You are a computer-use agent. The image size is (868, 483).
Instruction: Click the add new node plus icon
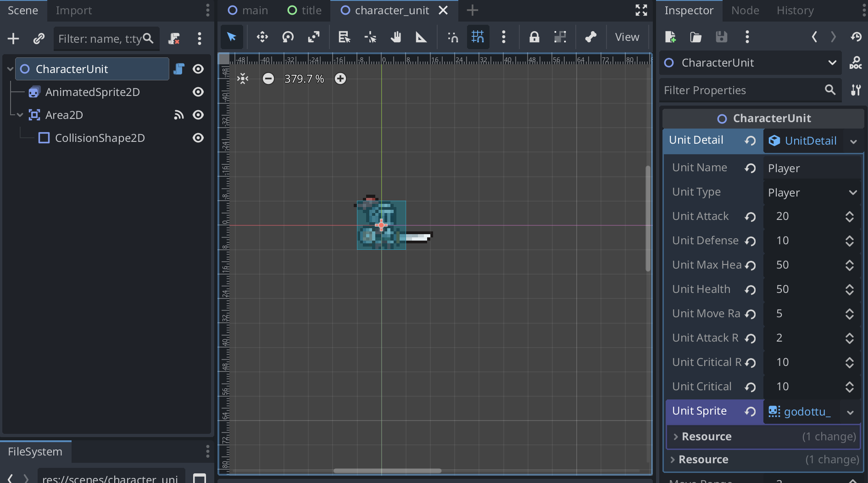(13, 39)
